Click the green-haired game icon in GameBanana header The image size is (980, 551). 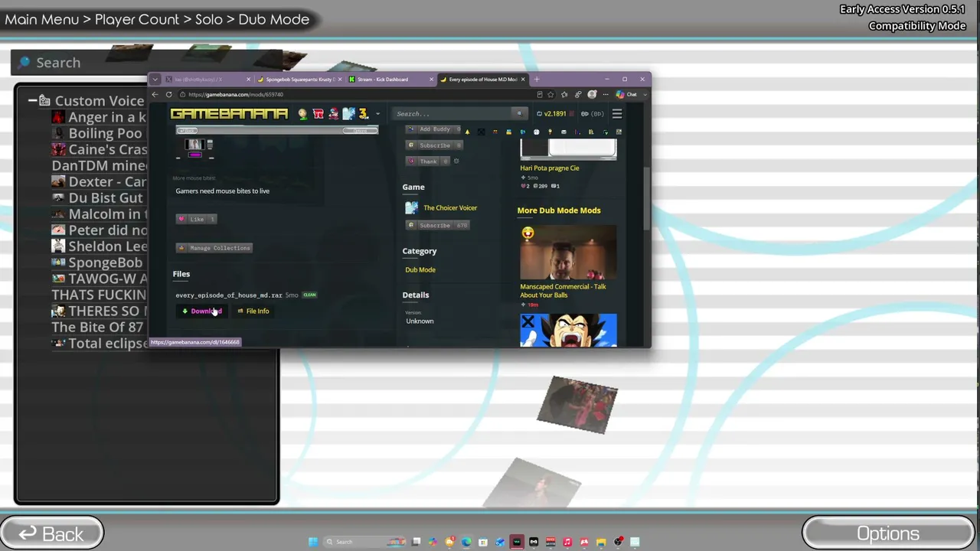(x=303, y=114)
